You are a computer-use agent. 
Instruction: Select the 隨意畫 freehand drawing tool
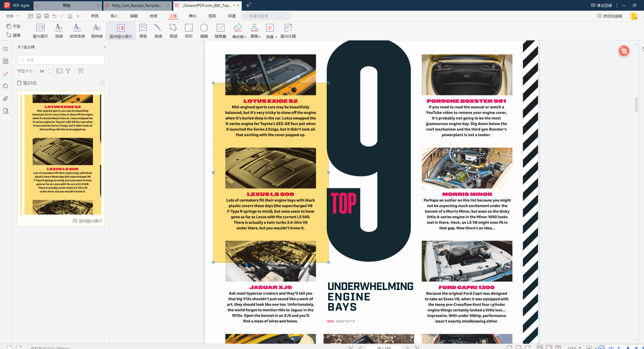point(220,31)
